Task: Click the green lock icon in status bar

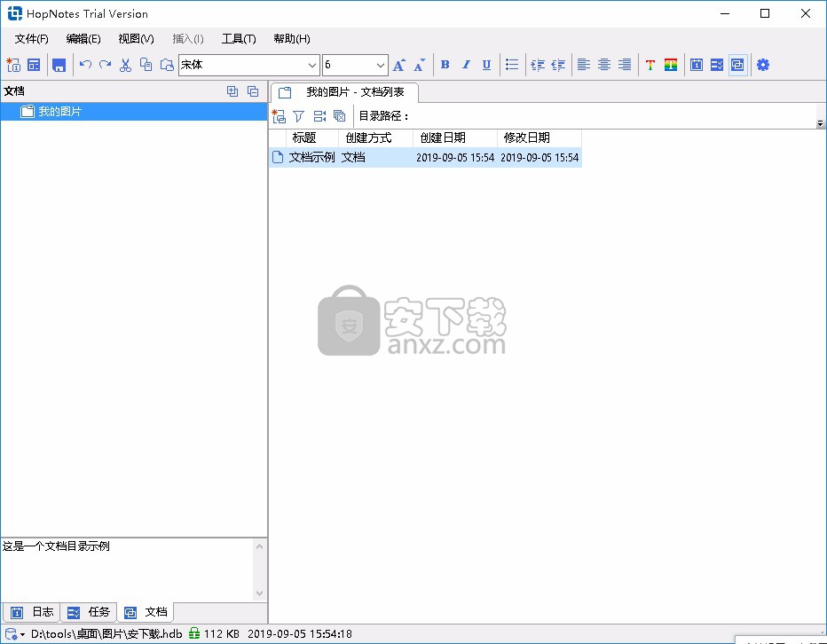Action: tap(194, 633)
